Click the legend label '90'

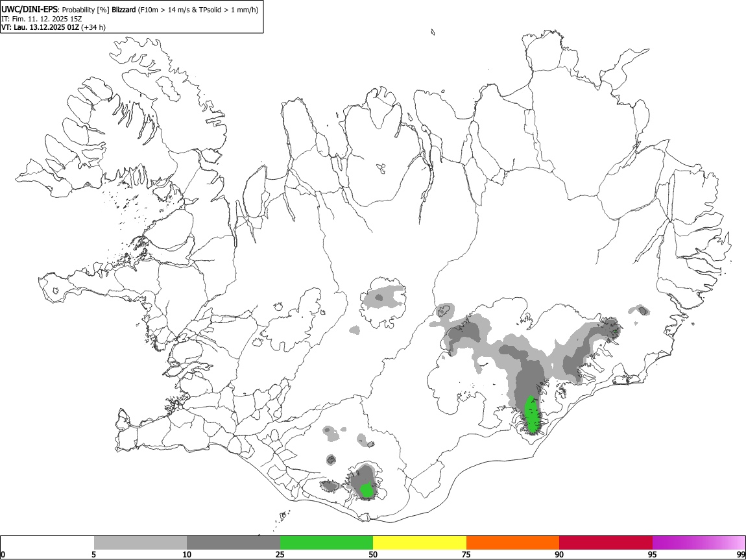(559, 555)
